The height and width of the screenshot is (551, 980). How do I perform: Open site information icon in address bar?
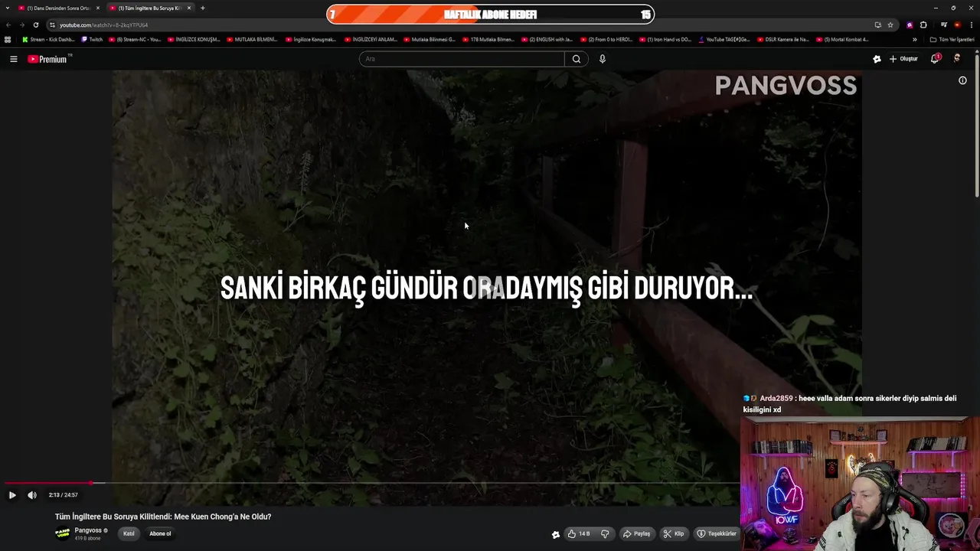(52, 24)
